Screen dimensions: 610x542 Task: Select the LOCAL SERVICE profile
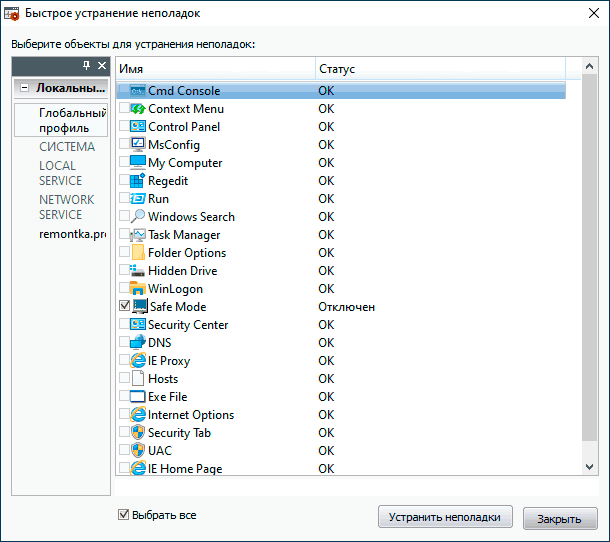pos(61,173)
